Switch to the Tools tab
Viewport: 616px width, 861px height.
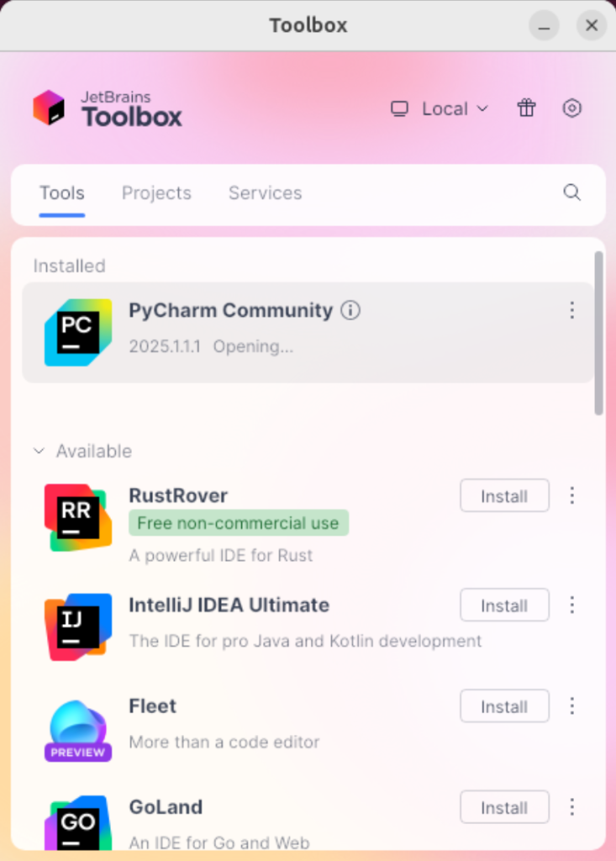click(62, 193)
